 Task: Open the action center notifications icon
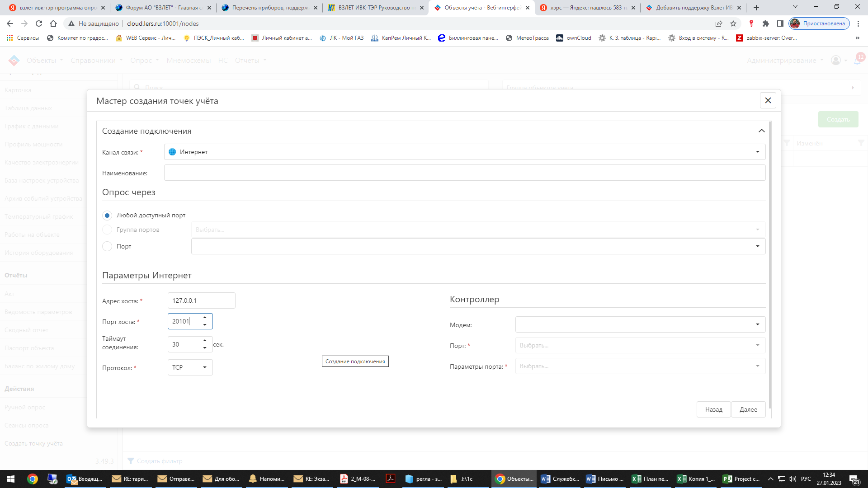click(854, 479)
